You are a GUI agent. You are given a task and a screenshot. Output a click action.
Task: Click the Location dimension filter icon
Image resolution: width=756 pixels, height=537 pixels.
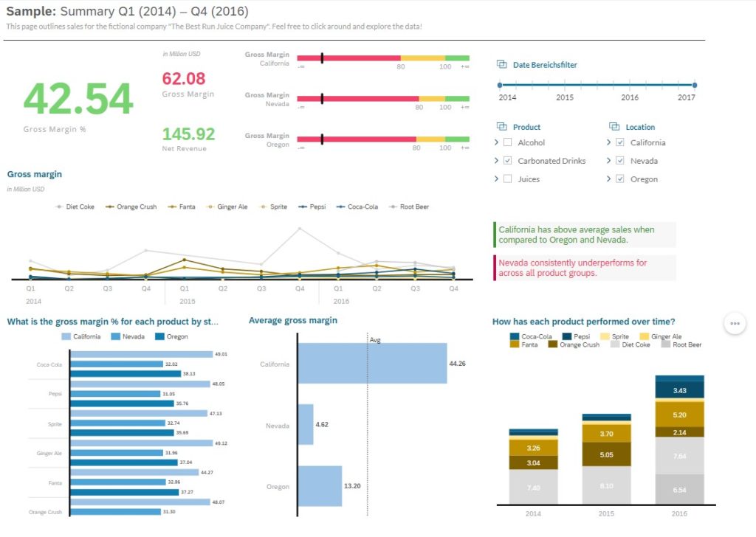(x=614, y=127)
